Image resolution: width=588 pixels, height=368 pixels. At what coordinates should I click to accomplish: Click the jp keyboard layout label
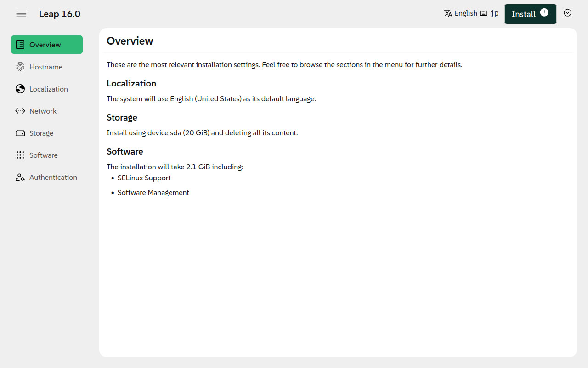pos(494,13)
